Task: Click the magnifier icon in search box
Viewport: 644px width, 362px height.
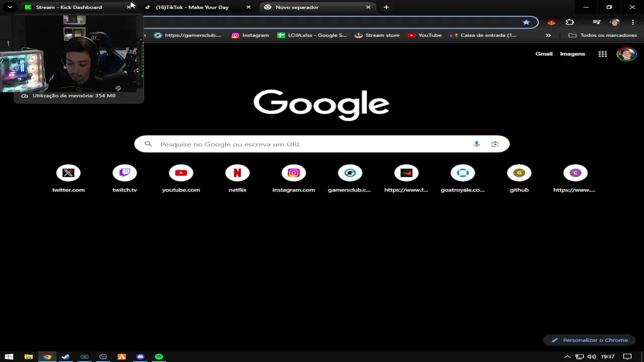Action: [x=148, y=144]
